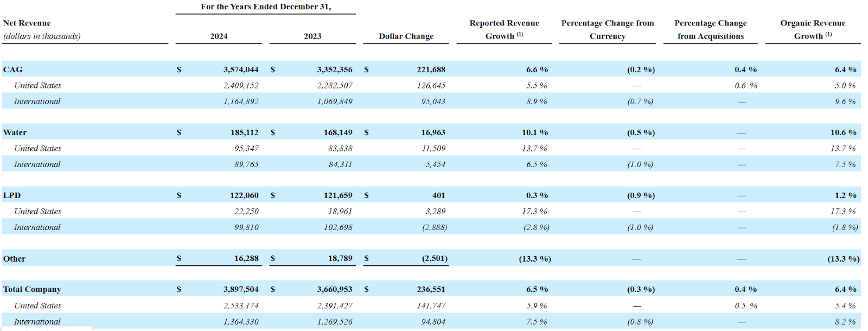Select the Dollar Change column header

(406, 36)
